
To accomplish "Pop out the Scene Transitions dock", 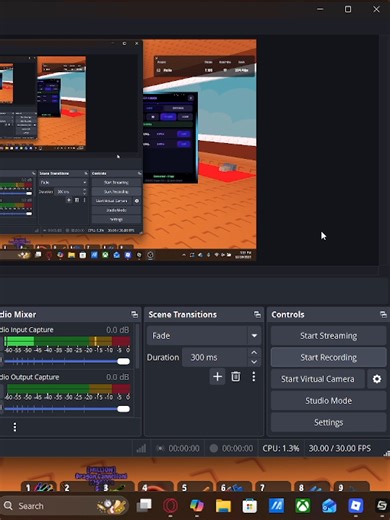I will pyautogui.click(x=257, y=314).
